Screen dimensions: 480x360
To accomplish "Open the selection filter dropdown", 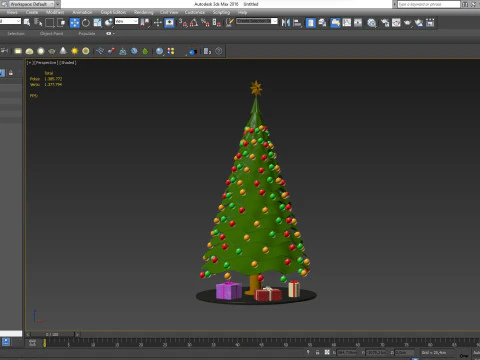I will (10, 21).
